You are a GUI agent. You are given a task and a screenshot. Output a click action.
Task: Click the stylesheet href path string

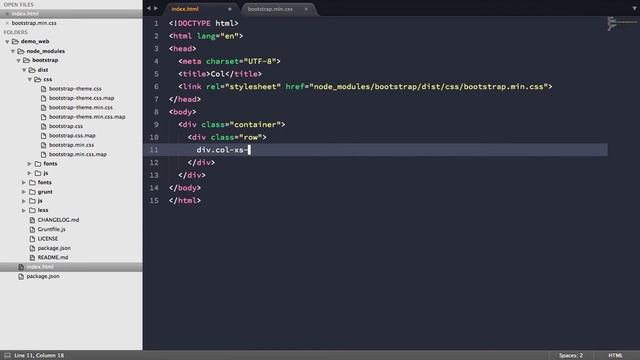tap(429, 87)
